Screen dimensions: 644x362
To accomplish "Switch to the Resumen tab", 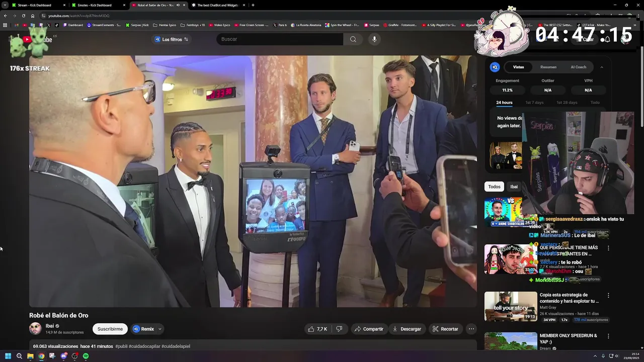I will coord(548,67).
